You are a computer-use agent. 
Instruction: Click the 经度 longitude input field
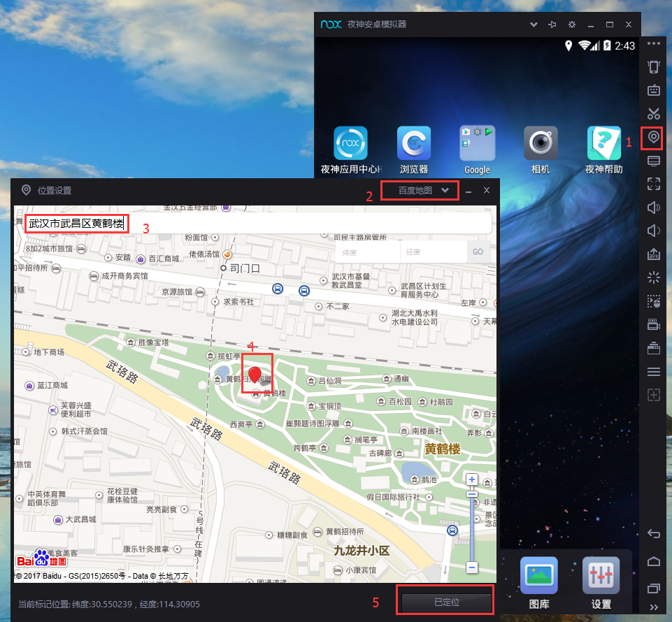click(434, 252)
